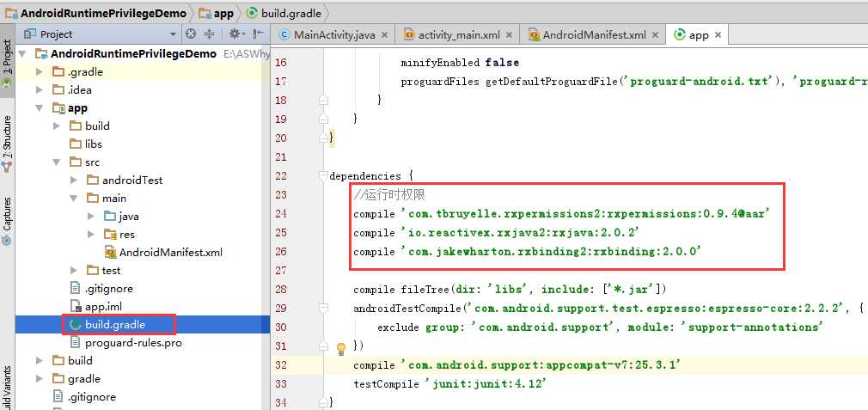Viewport: 868px width, 410px height.
Task: Expand the res folder
Action: 91,235
